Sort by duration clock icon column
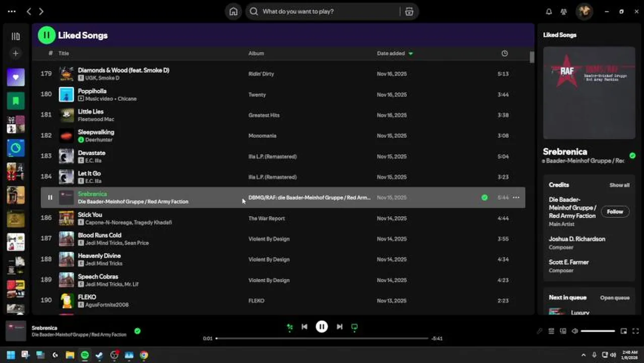644x363 pixels. 505,53
